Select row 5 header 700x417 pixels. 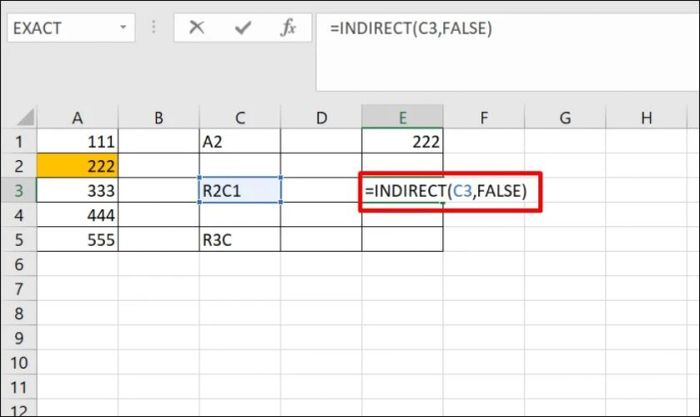pyautogui.click(x=19, y=240)
